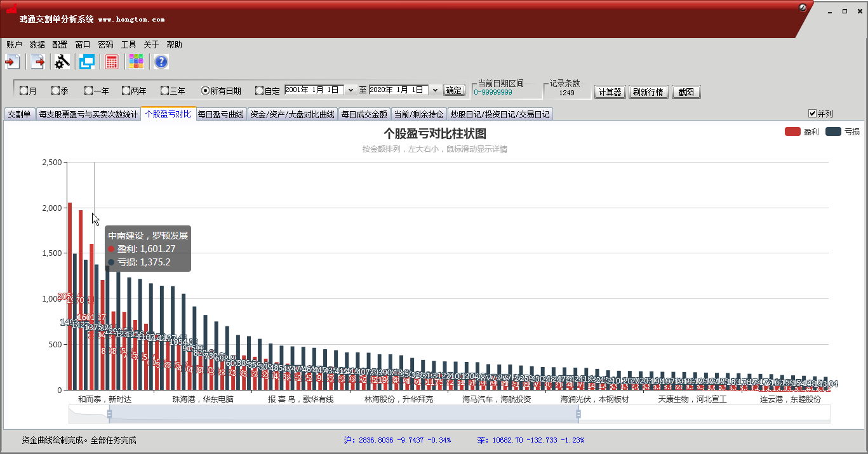This screenshot has width=868, height=454.
Task: Click the 林海股份，升华拜克 axis label
Action: (399, 399)
